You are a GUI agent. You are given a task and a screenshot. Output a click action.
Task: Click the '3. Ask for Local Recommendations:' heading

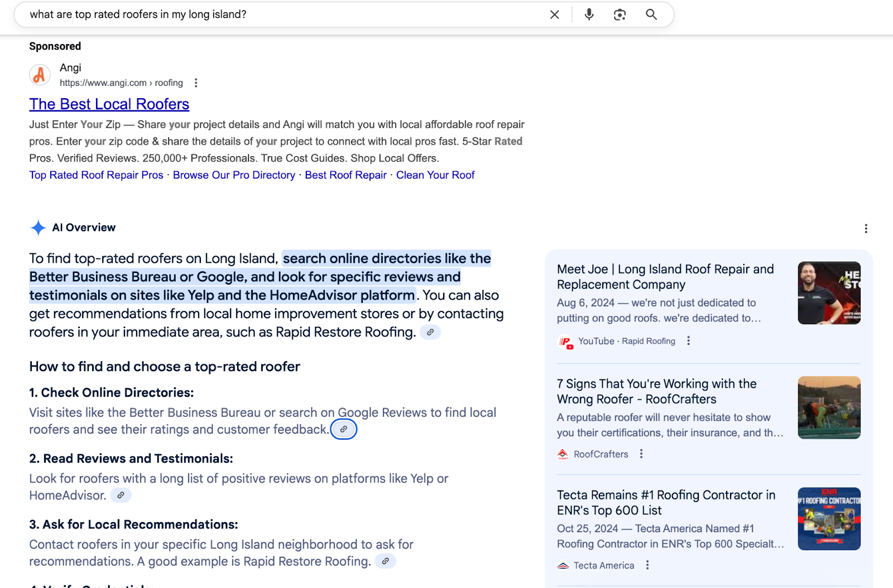point(134,524)
